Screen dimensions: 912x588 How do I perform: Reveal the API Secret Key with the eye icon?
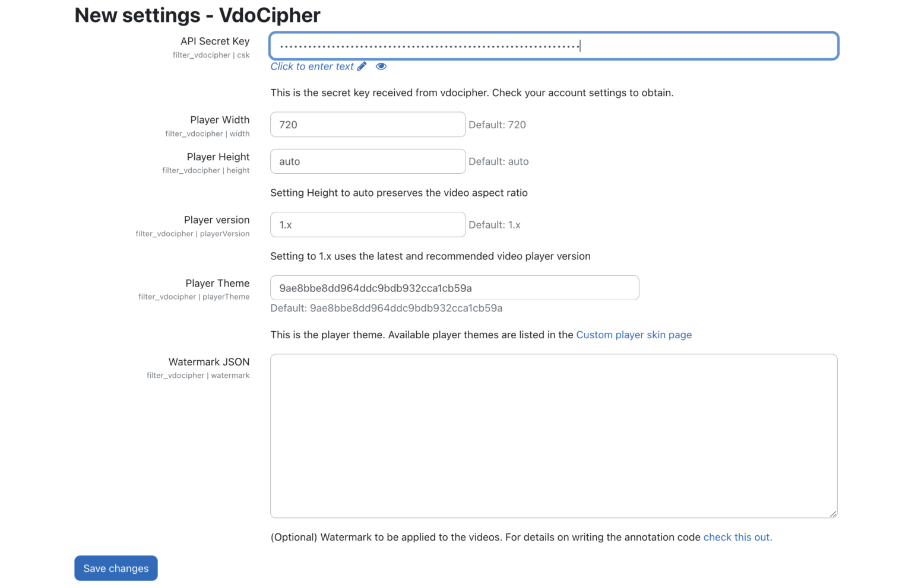[381, 66]
